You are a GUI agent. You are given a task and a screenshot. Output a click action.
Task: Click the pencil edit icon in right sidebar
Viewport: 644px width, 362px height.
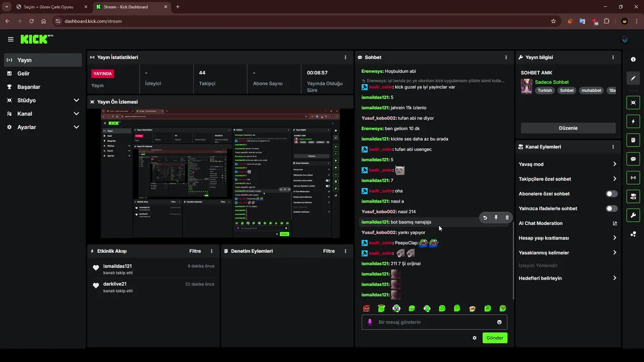click(x=633, y=78)
